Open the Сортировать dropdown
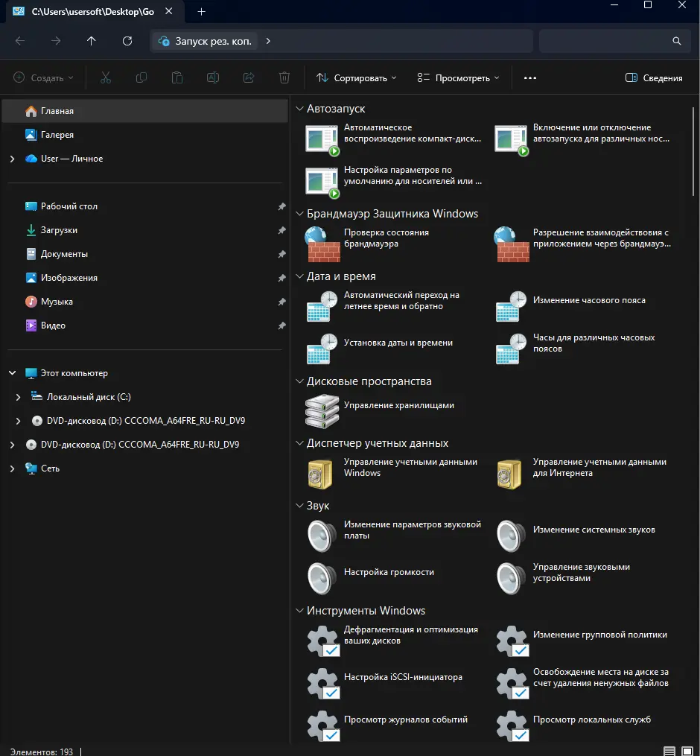The width and height of the screenshot is (700, 756). click(x=356, y=77)
